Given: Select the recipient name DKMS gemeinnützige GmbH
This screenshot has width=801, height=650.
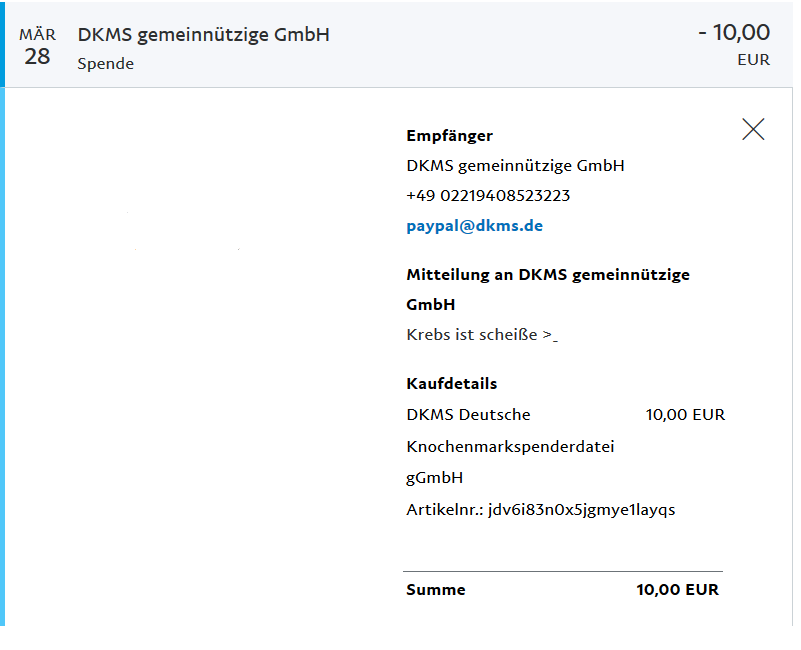Looking at the screenshot, I should tap(515, 166).
